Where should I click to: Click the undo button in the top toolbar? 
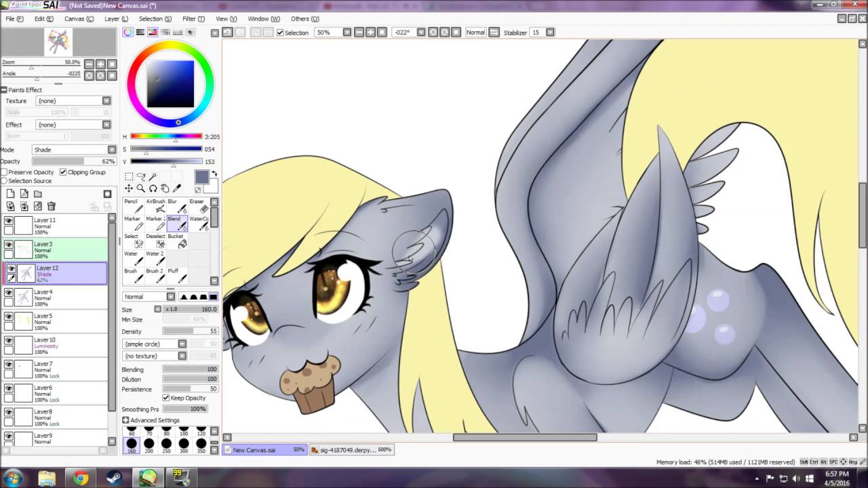(228, 33)
